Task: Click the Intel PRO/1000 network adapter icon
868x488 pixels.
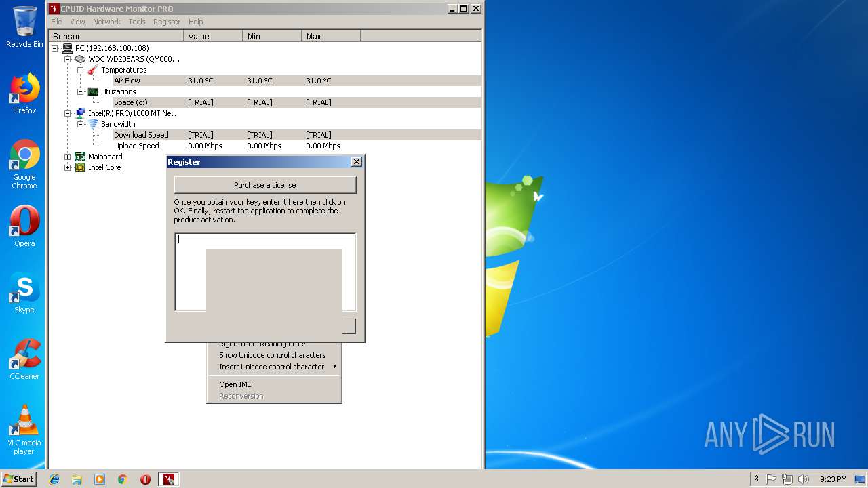Action: pos(80,113)
